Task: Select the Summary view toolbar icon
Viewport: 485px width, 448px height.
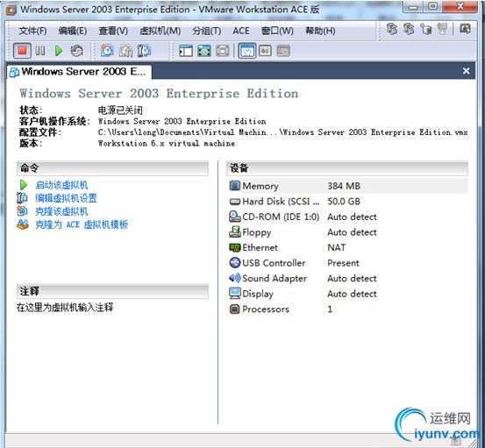Action: click(x=246, y=51)
